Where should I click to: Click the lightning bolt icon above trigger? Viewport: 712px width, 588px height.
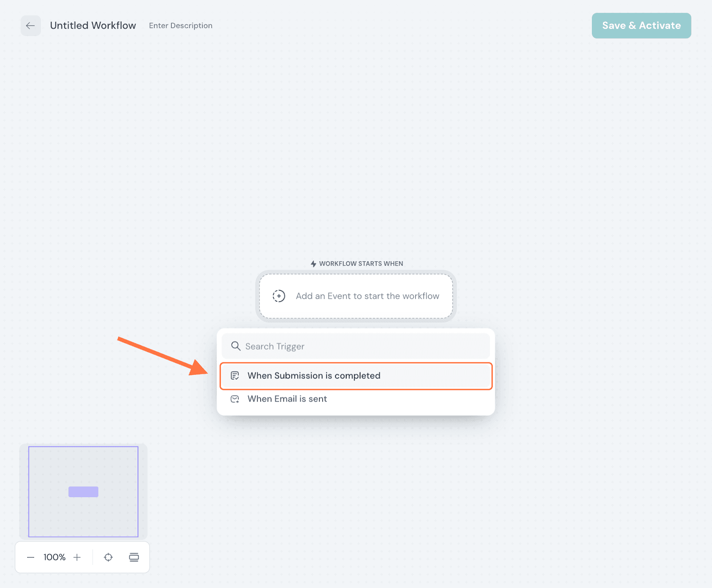point(313,264)
